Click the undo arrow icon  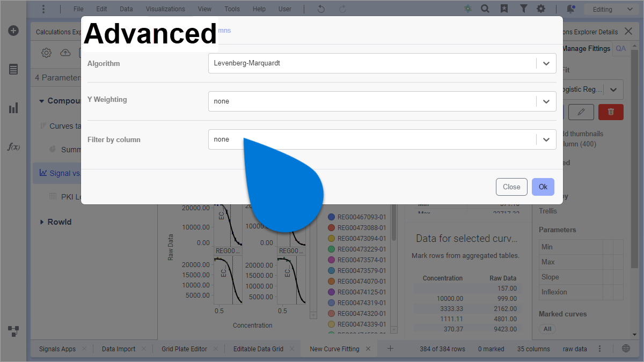coord(321,9)
